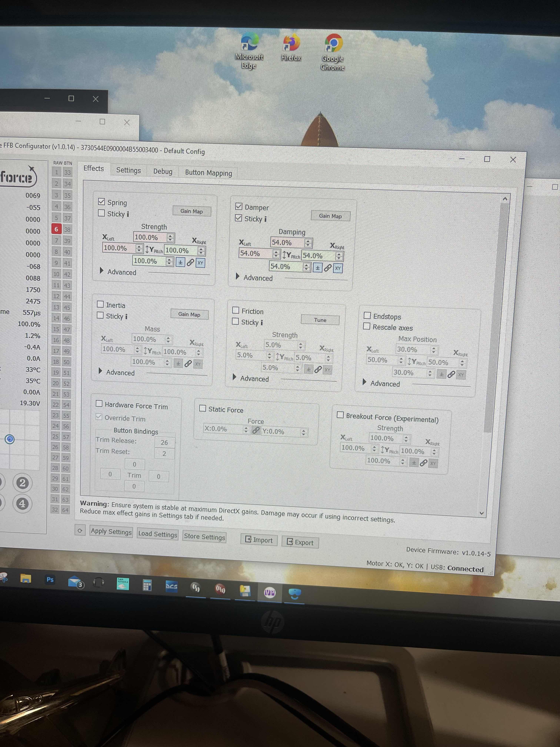
Task: Open Photoshop from the taskbar
Action: (50, 580)
